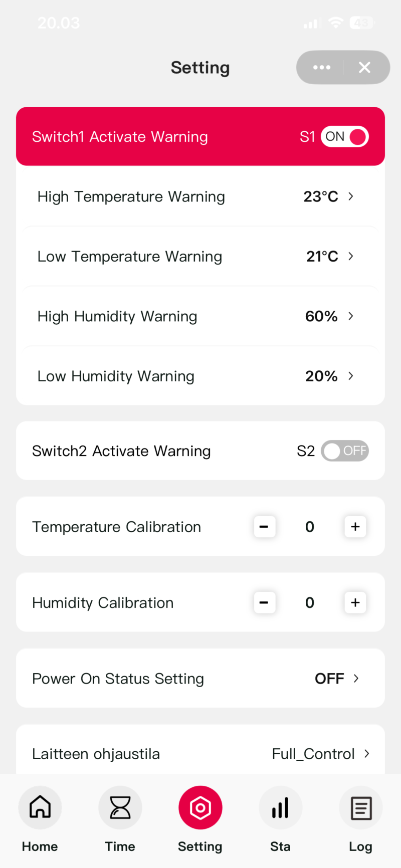Viewport: 401px width, 868px height.
Task: Increase Temperature Calibration with plus
Action: tap(355, 527)
